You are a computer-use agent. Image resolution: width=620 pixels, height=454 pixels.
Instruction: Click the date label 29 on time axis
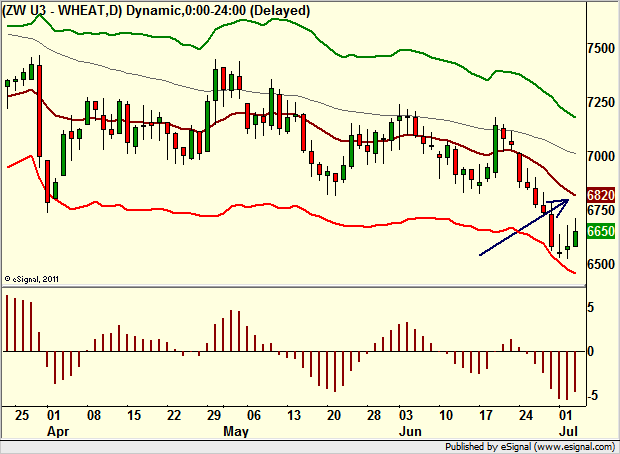click(x=213, y=415)
